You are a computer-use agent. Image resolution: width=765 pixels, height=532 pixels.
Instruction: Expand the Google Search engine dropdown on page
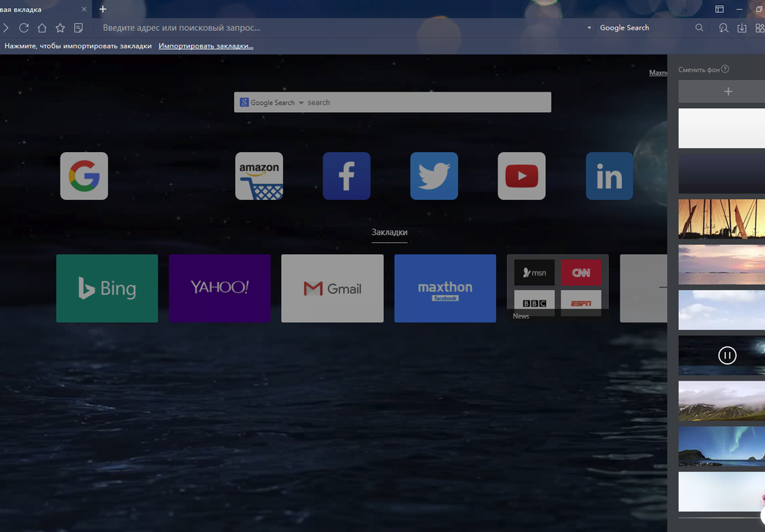(301, 102)
